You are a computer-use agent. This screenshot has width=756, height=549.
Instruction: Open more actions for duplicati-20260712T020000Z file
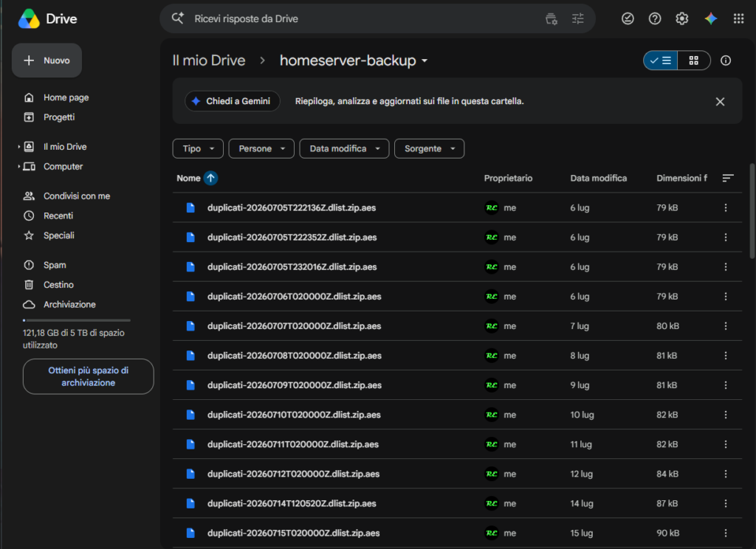tap(725, 474)
